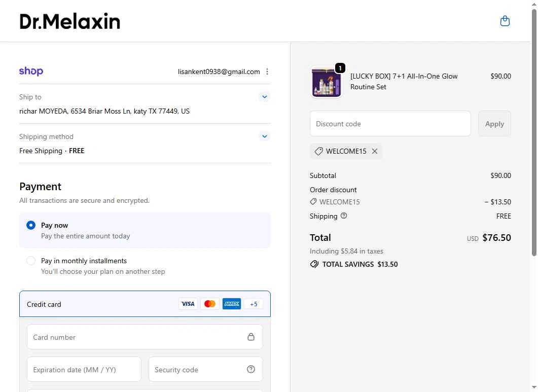This screenshot has width=538, height=392.
Task: Click the Apply discount button
Action: pos(494,124)
